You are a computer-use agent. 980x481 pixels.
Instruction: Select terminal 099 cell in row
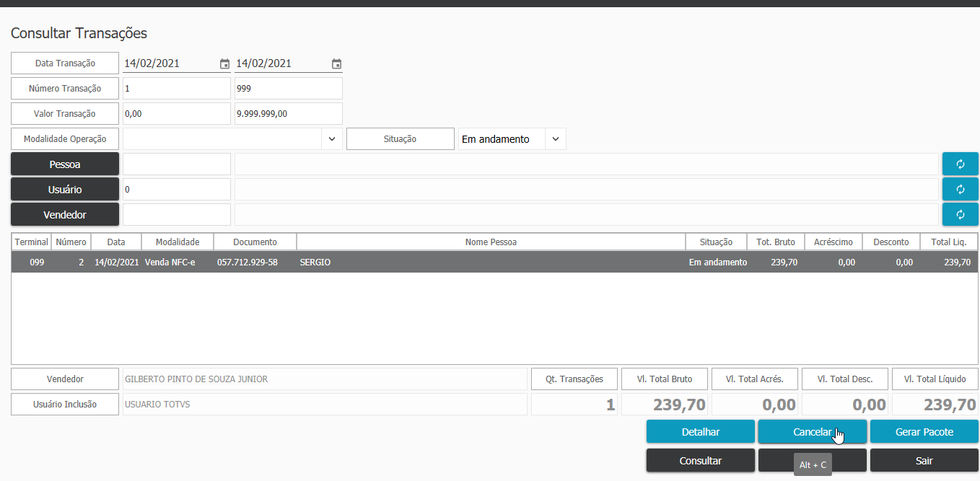[x=31, y=262]
